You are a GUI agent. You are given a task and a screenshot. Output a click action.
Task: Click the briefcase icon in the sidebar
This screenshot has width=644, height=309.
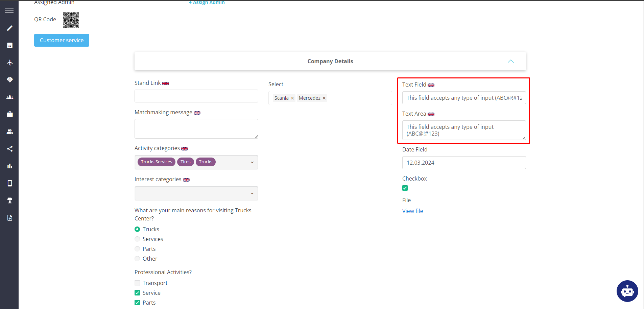click(9, 114)
